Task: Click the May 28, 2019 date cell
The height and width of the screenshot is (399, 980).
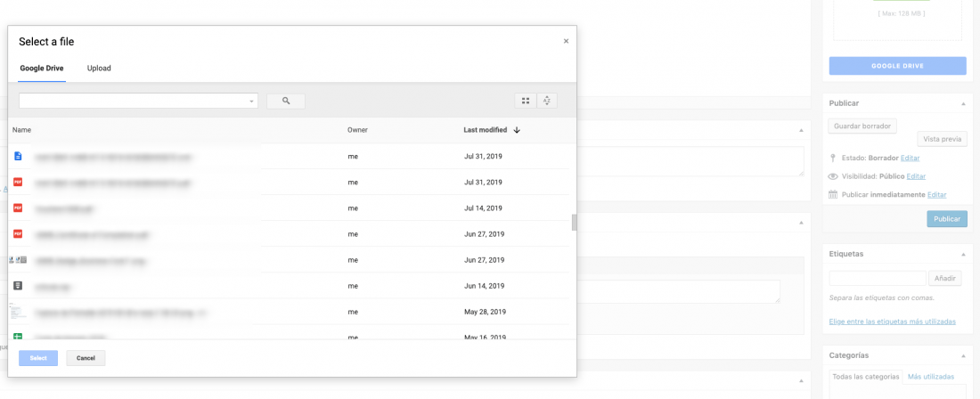Action: point(485,312)
